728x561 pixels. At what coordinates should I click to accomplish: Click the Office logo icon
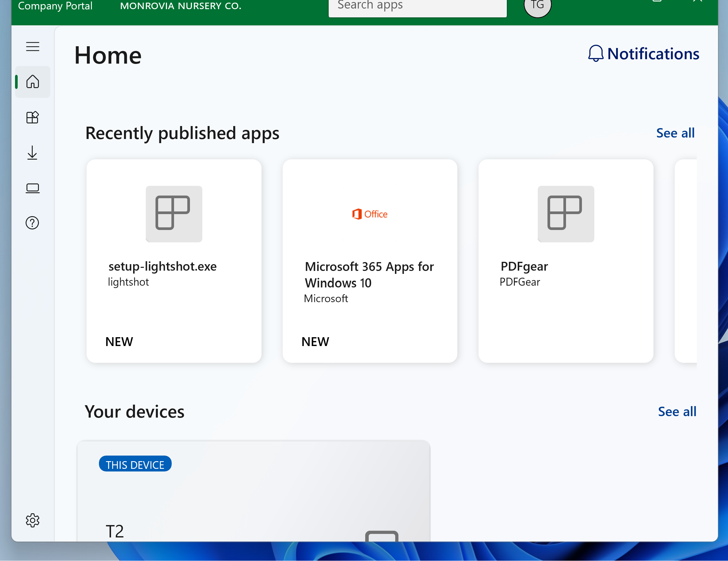(370, 214)
